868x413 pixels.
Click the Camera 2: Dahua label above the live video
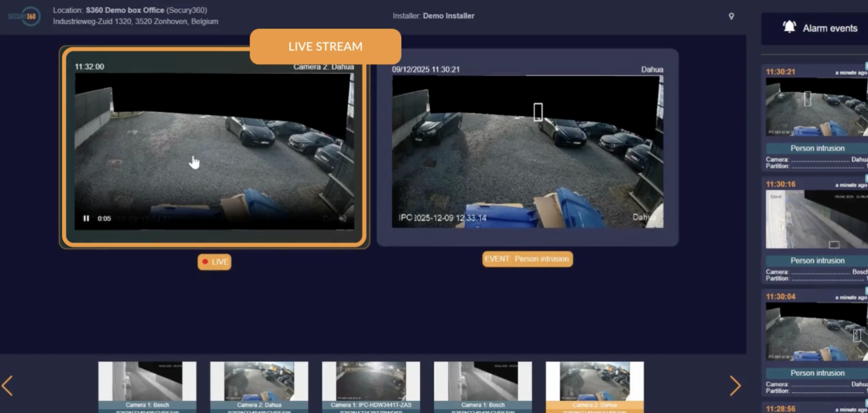(324, 67)
